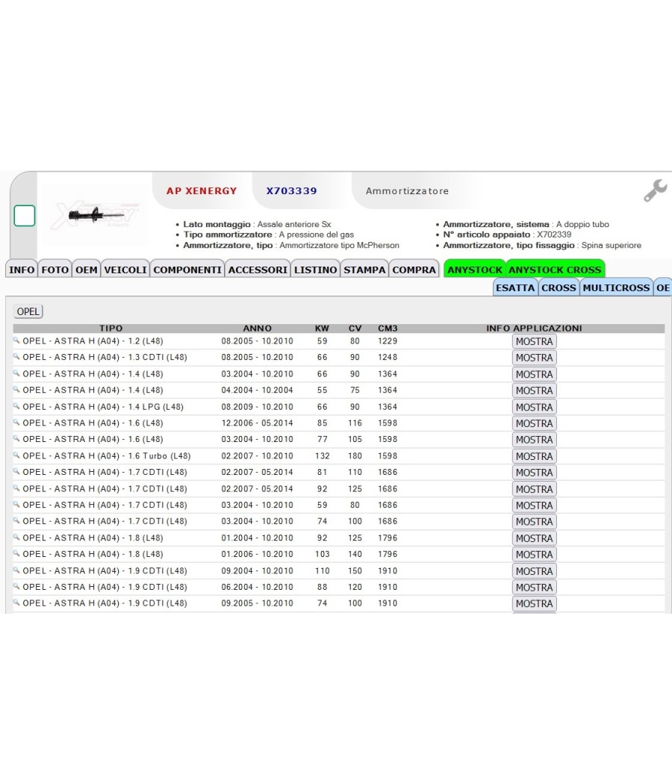This screenshot has width=672, height=784.
Task: Select the VEICOLI tab
Action: (x=125, y=270)
